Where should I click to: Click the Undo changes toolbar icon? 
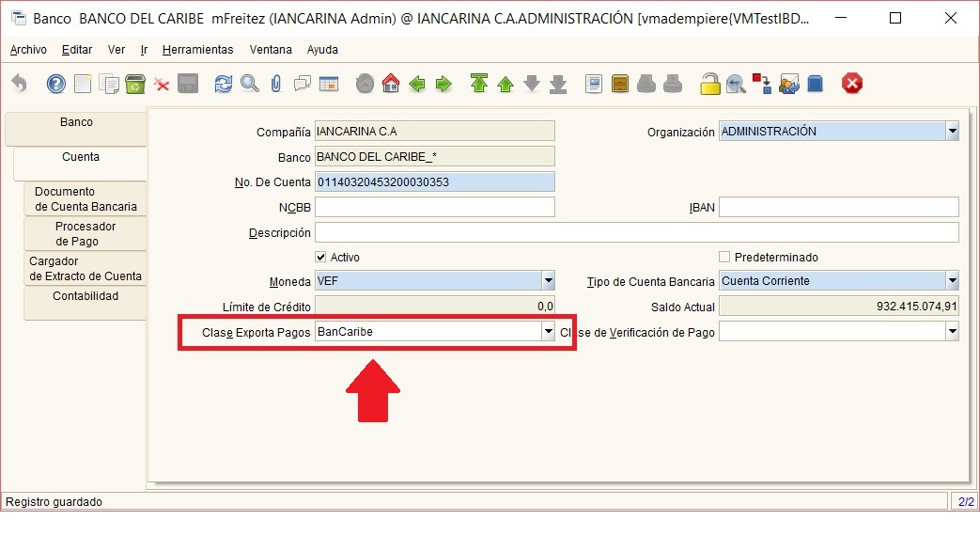click(x=20, y=83)
